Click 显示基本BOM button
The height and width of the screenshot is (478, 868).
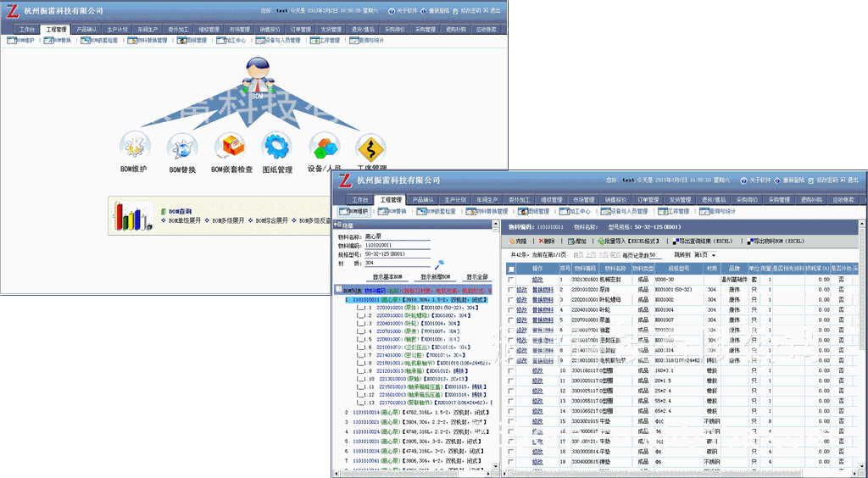(x=387, y=276)
